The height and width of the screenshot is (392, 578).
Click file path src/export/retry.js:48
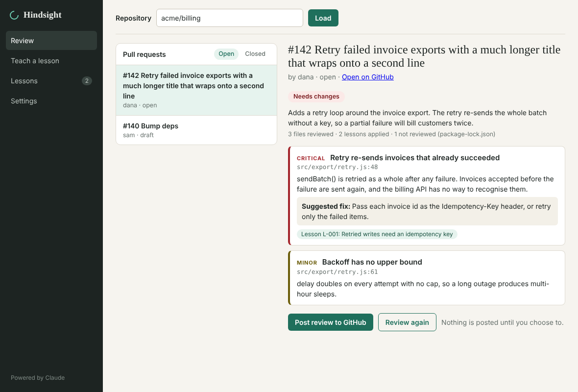[x=337, y=167]
